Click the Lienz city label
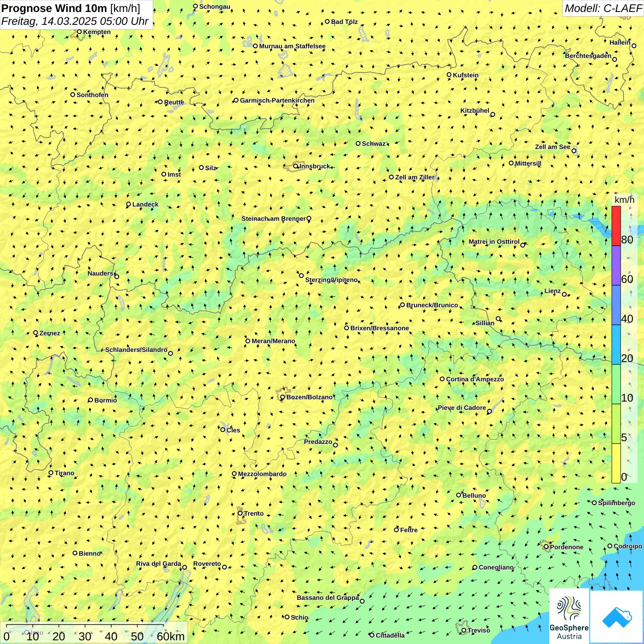Viewport: 644px width, 644px height. click(552, 291)
